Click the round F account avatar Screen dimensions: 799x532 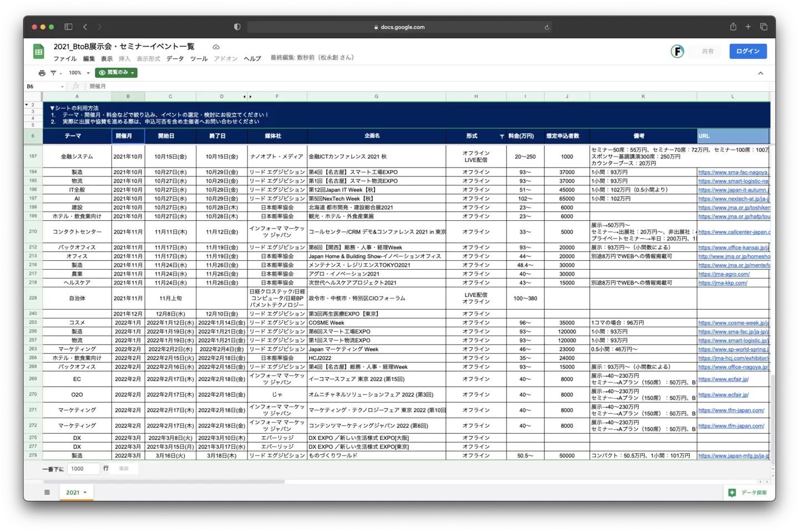point(677,52)
